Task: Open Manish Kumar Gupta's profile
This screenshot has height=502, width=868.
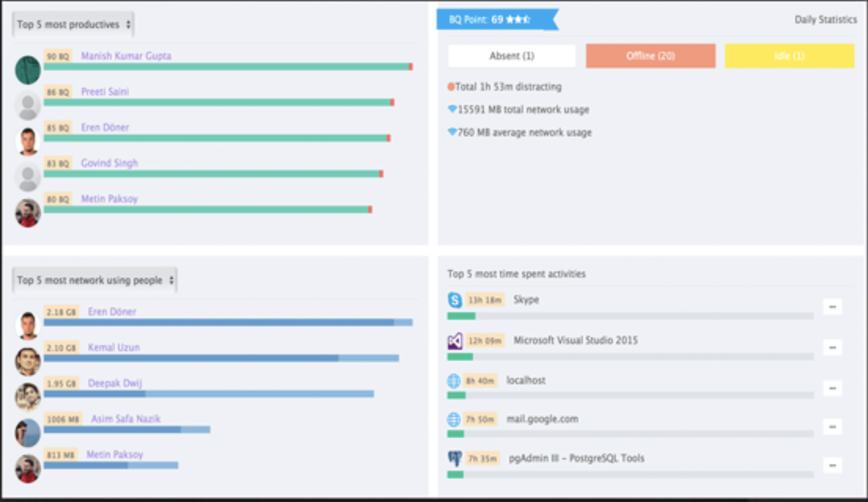Action: (x=126, y=56)
